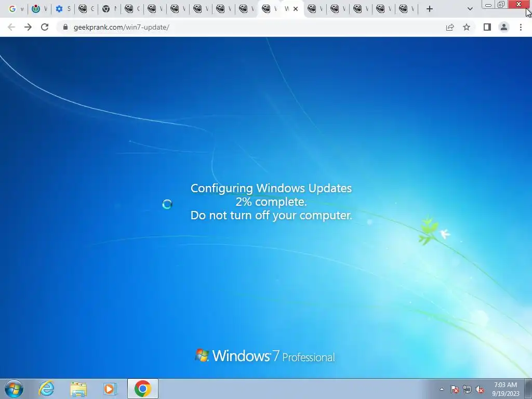Click the "2% complete." progress text
Image resolution: width=532 pixels, height=399 pixels.
point(271,202)
